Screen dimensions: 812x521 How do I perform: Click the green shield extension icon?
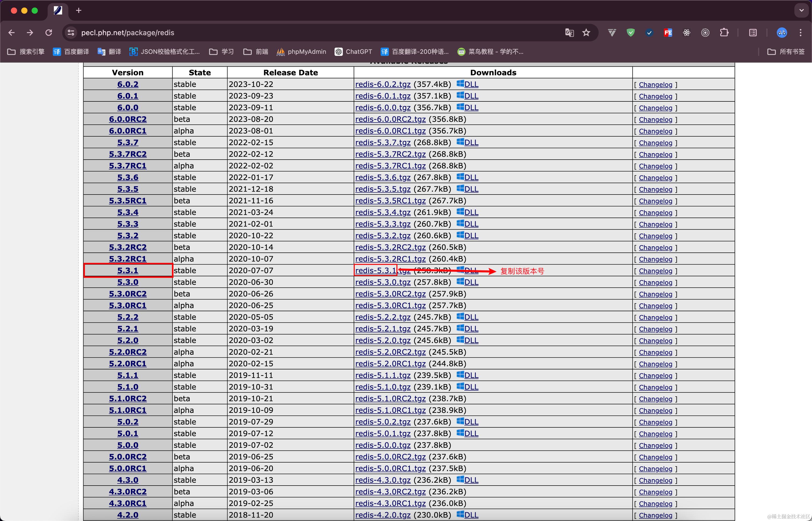630,32
